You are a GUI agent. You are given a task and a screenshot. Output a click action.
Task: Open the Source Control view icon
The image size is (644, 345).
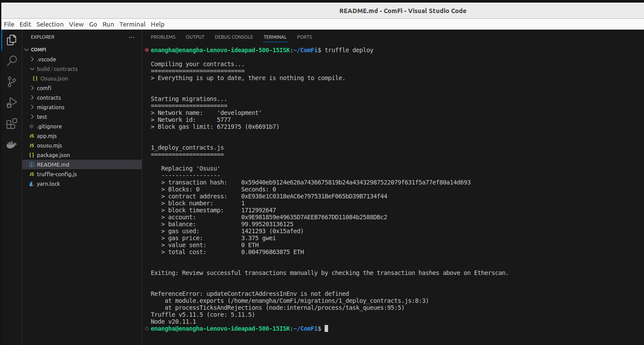11,81
